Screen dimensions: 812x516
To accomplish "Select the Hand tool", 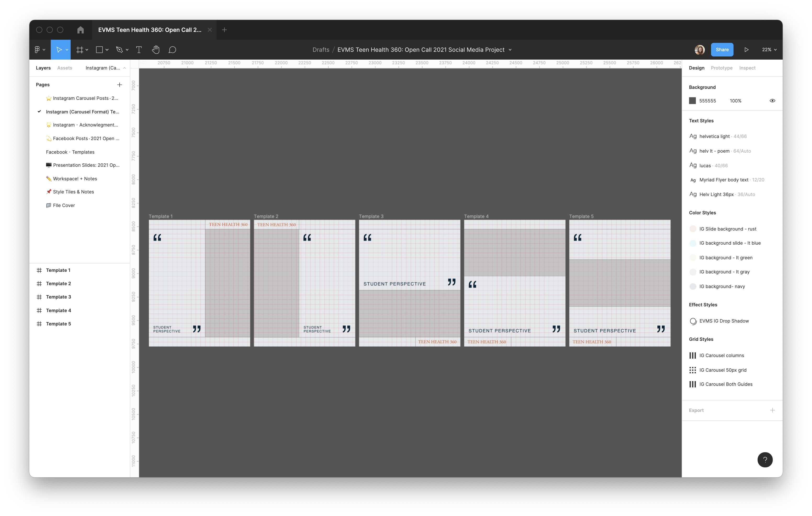I will click(155, 50).
